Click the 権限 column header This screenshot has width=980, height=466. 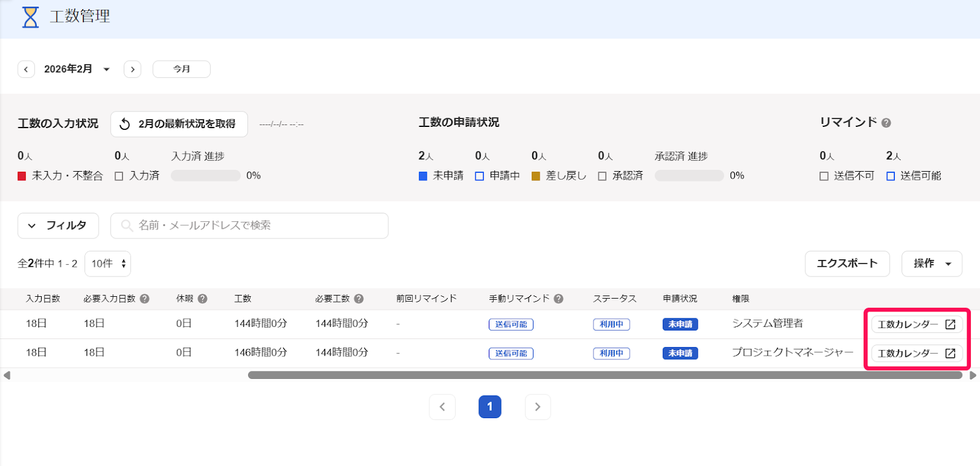tap(741, 299)
